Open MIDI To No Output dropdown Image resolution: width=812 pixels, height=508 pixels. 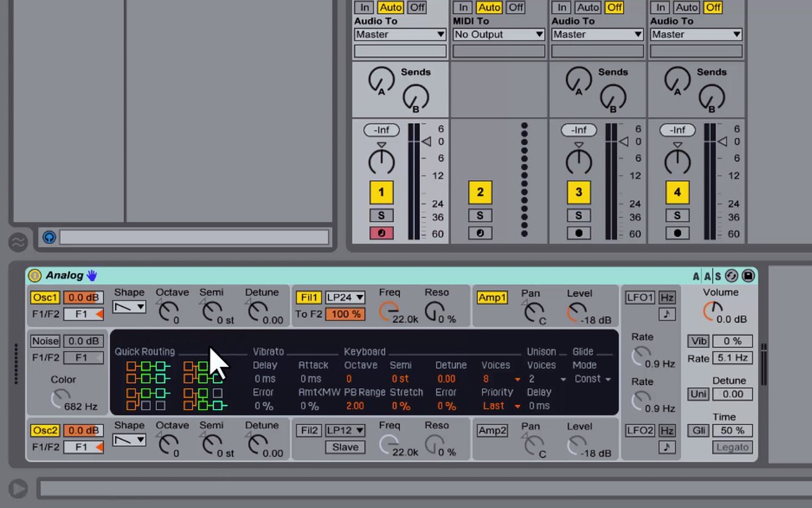tap(499, 34)
